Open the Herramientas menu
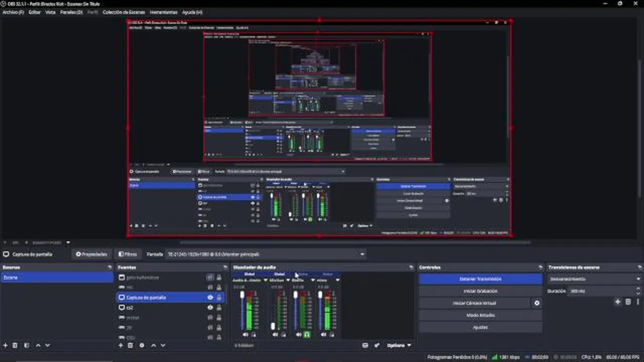This screenshot has width=644, height=362. pos(164,12)
